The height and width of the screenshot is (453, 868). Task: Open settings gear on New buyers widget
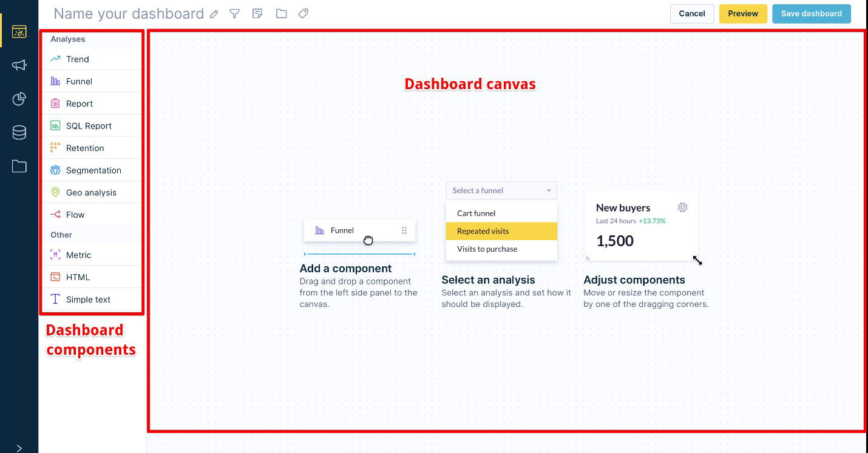point(682,207)
